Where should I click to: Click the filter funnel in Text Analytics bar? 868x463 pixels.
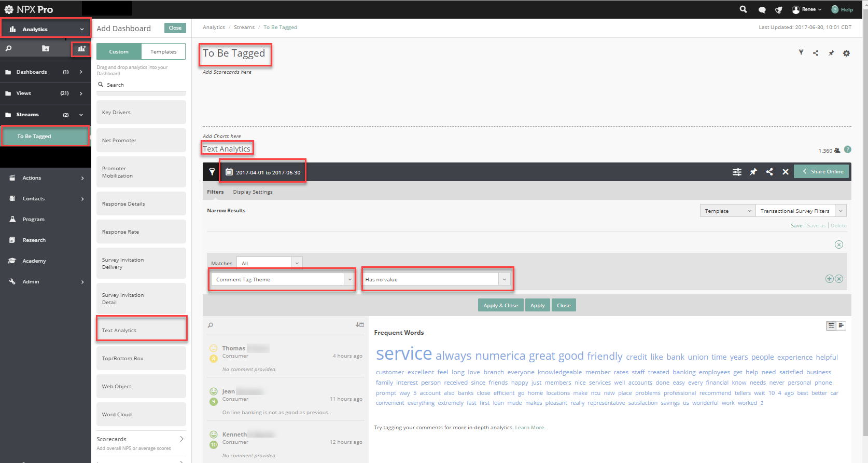(x=212, y=172)
